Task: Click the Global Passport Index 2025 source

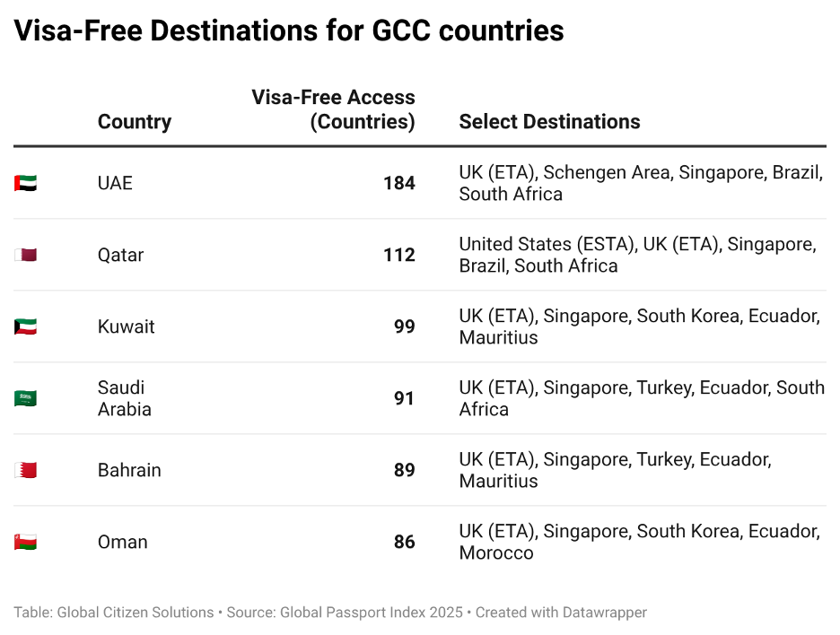Action: click(372, 613)
